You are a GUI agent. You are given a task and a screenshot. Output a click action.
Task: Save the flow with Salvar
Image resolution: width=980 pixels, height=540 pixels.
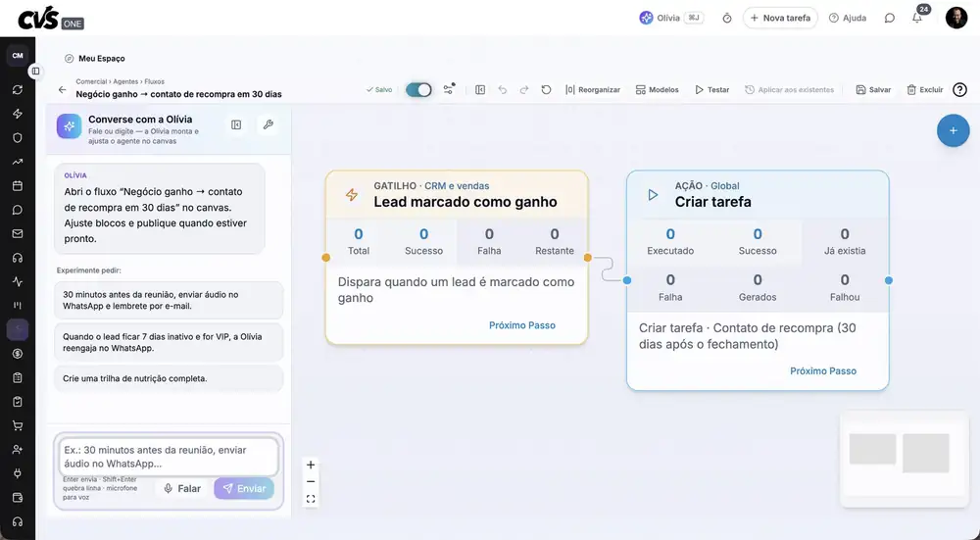(x=873, y=90)
